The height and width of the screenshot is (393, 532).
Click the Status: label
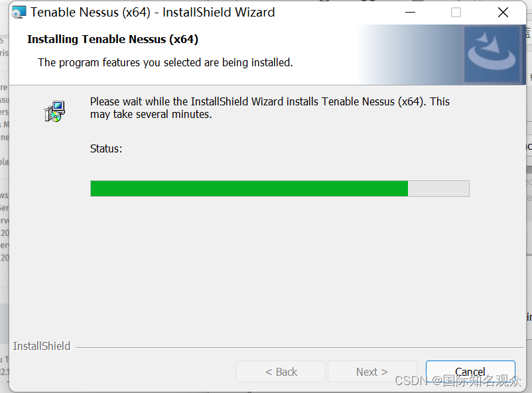click(106, 148)
